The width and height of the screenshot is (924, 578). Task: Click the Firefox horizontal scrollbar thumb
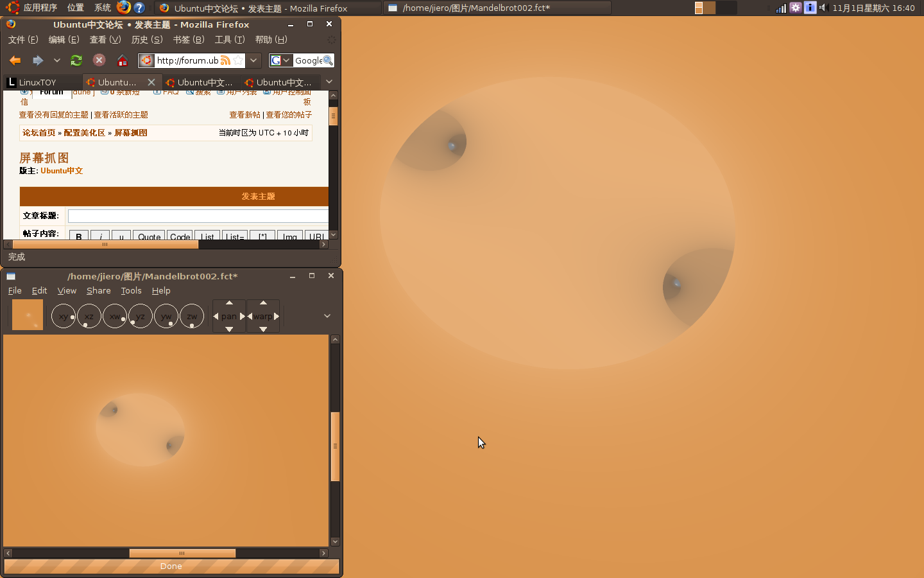click(x=105, y=245)
